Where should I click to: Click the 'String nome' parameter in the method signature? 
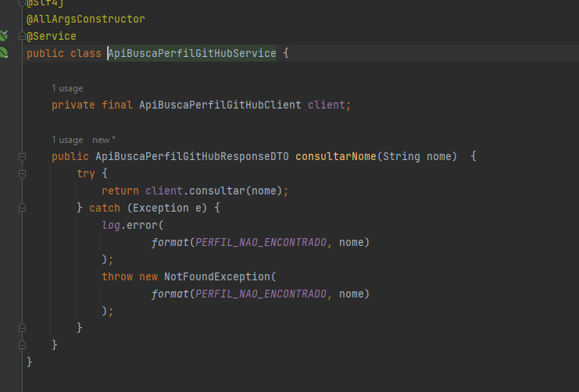417,156
